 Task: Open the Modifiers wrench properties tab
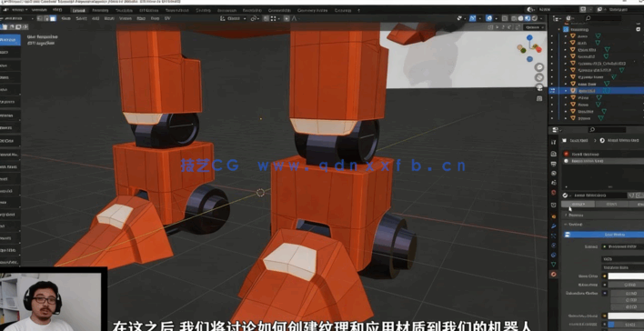pos(553,226)
